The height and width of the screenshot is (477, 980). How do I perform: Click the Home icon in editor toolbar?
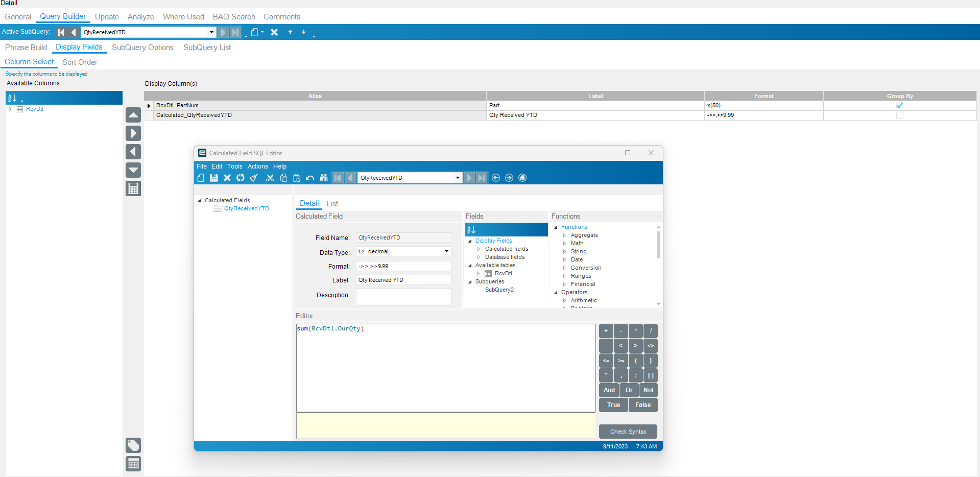coord(522,178)
